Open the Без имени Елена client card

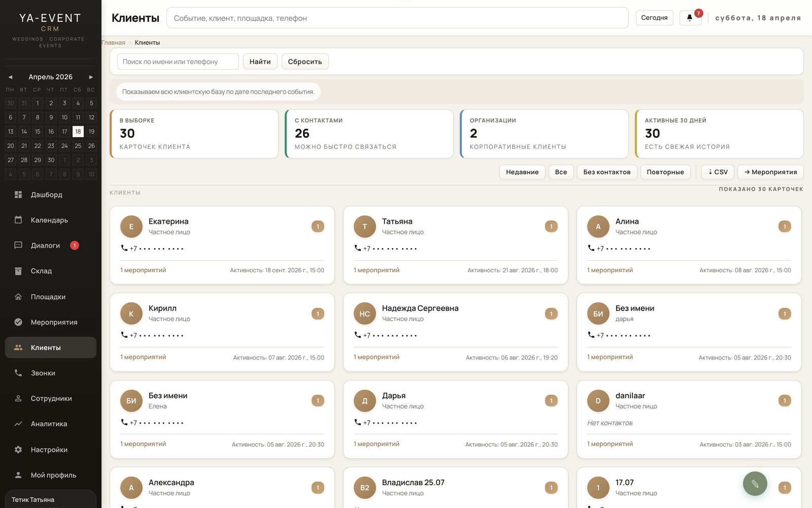pyautogui.click(x=222, y=419)
